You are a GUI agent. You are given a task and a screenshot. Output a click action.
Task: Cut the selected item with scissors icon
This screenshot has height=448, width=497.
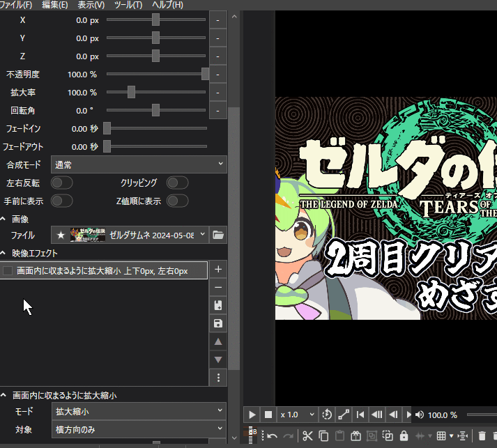[307, 436]
